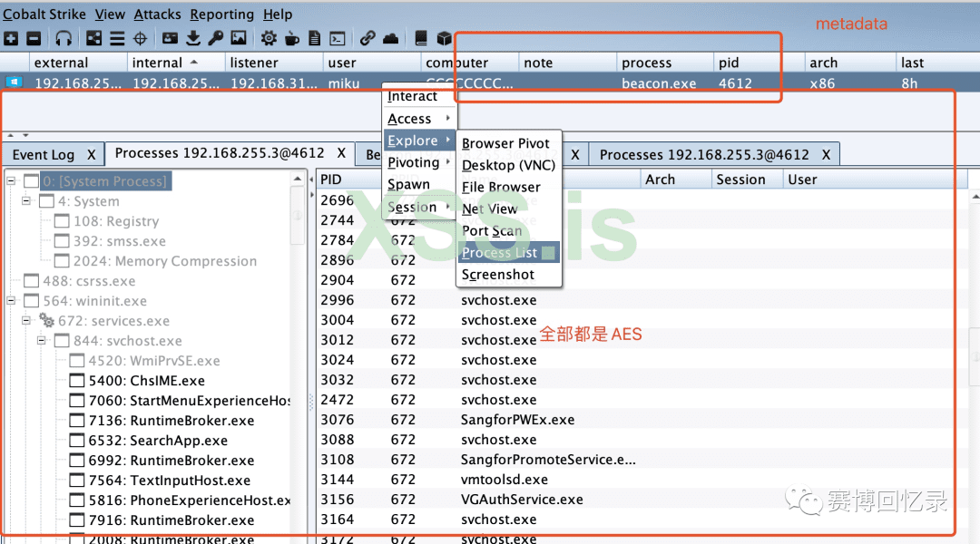Open the Reporting menu
Screen dimensions: 980x544
click(222, 14)
